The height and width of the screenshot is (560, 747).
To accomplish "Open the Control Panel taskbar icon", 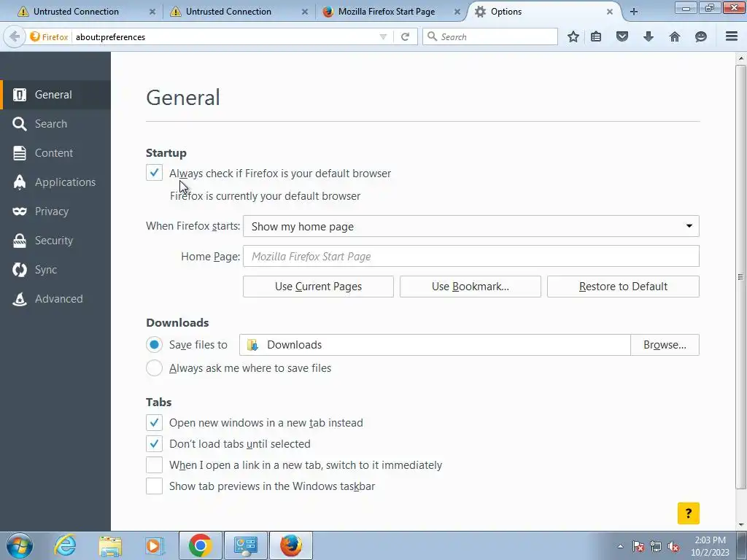I will [x=245, y=545].
